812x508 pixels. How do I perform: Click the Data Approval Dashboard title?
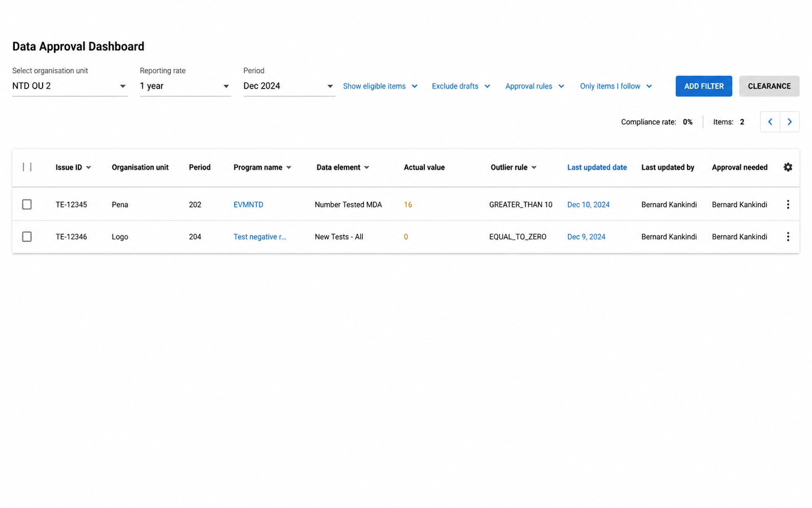(78, 47)
